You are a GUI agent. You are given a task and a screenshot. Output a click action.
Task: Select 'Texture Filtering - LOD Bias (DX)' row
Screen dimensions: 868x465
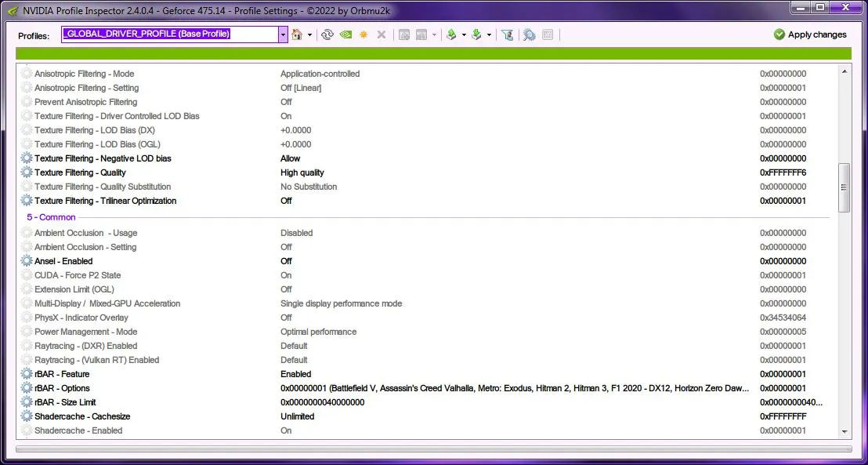click(x=425, y=130)
